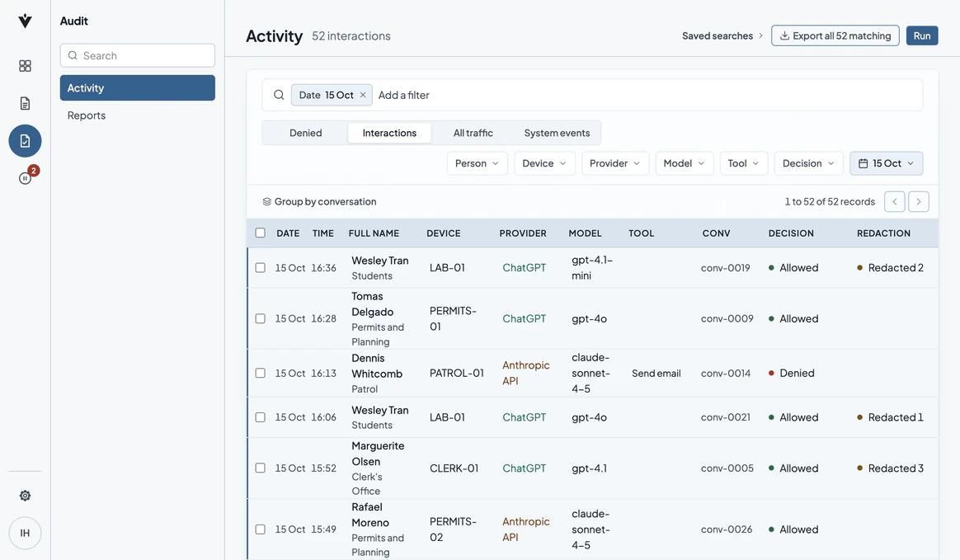Select the Tomas Delgado row checkbox

click(x=260, y=319)
